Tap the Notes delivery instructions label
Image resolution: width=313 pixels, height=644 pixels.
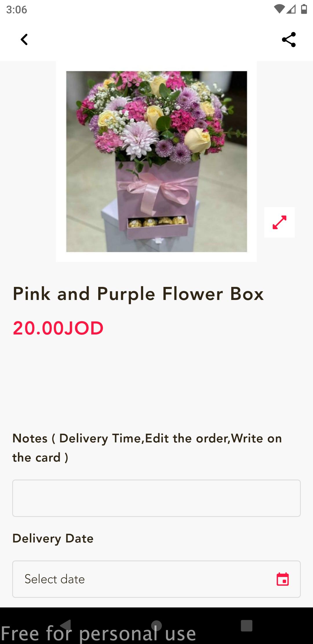click(x=147, y=448)
